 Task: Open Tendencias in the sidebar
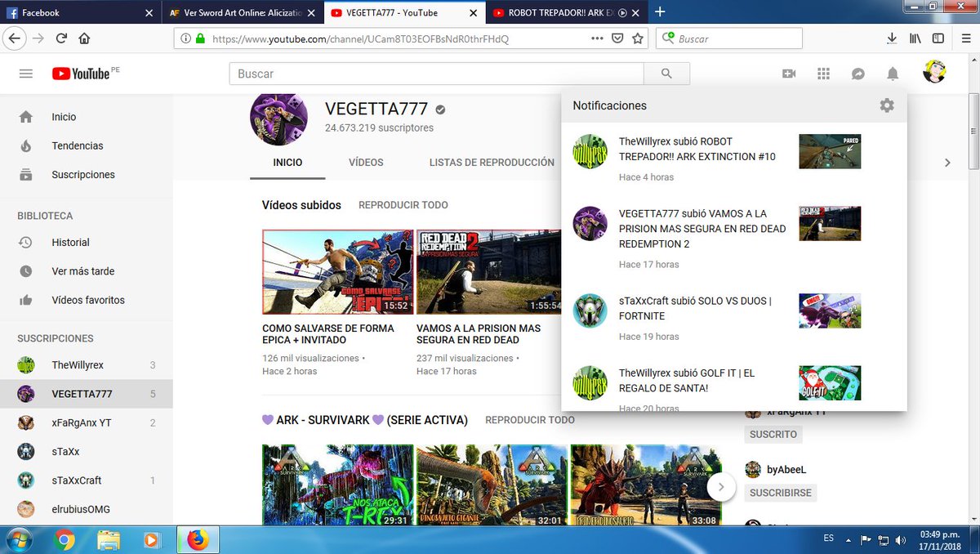87,145
